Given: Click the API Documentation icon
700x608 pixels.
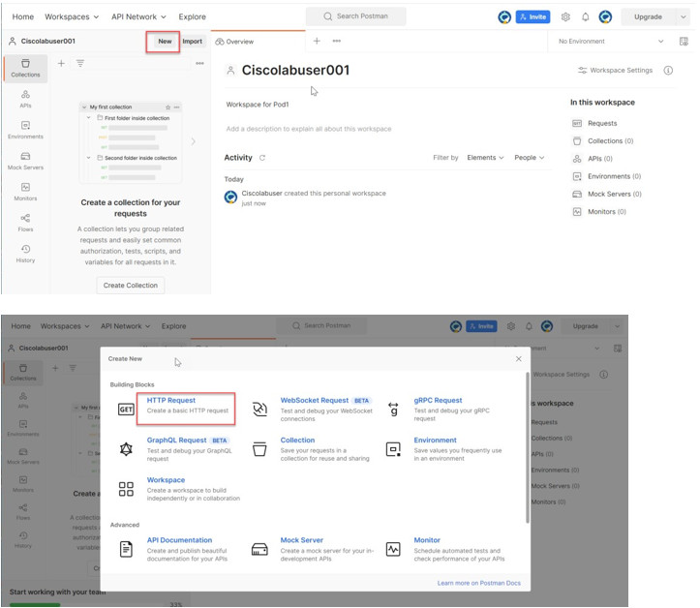Looking at the screenshot, I should point(126,549).
